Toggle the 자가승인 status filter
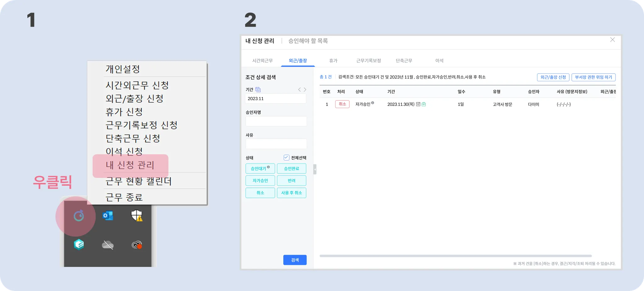Viewport: 644px width, 291px height. (x=260, y=180)
